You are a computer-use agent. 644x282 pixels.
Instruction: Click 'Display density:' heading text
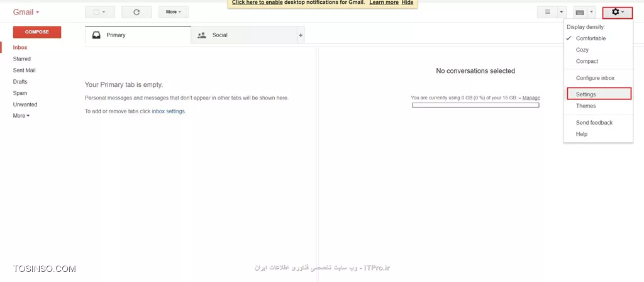tap(586, 26)
